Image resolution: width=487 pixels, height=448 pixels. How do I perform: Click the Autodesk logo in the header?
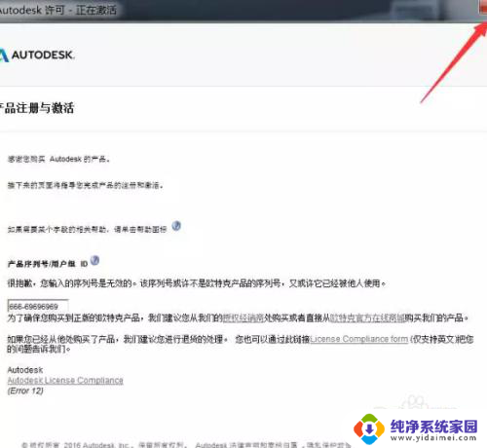click(x=37, y=55)
